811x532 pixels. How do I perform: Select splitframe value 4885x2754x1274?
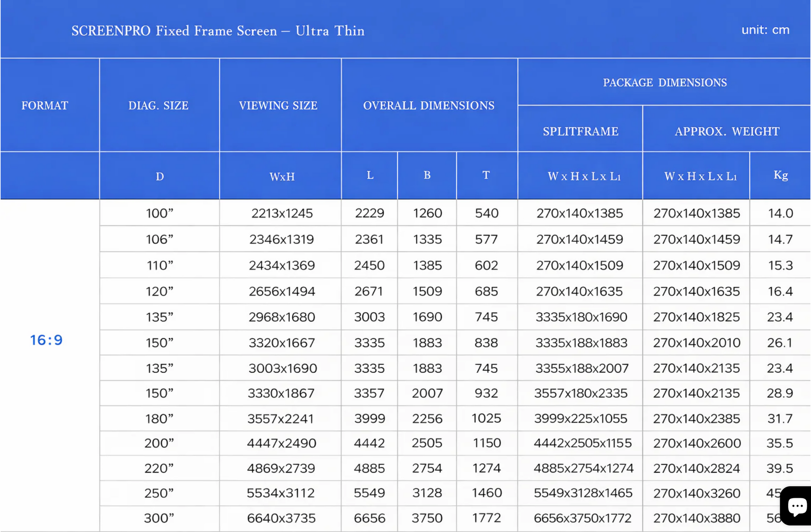tap(583, 468)
